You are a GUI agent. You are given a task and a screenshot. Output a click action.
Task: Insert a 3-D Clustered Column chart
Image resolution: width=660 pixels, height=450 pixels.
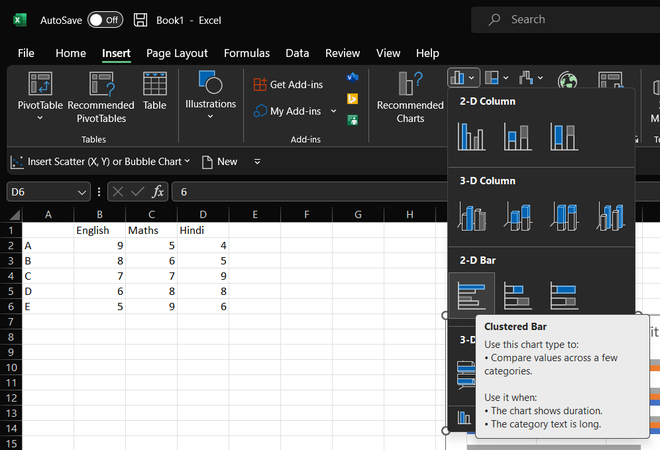pyautogui.click(x=471, y=215)
